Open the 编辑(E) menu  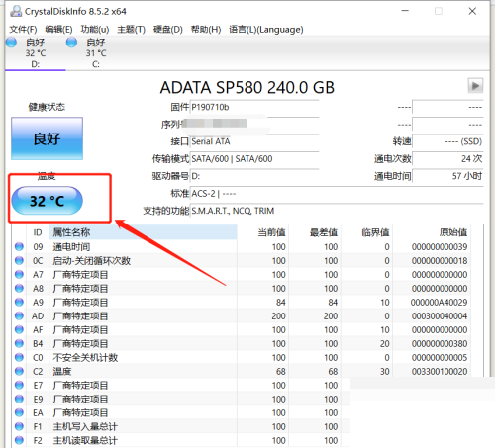click(58, 30)
